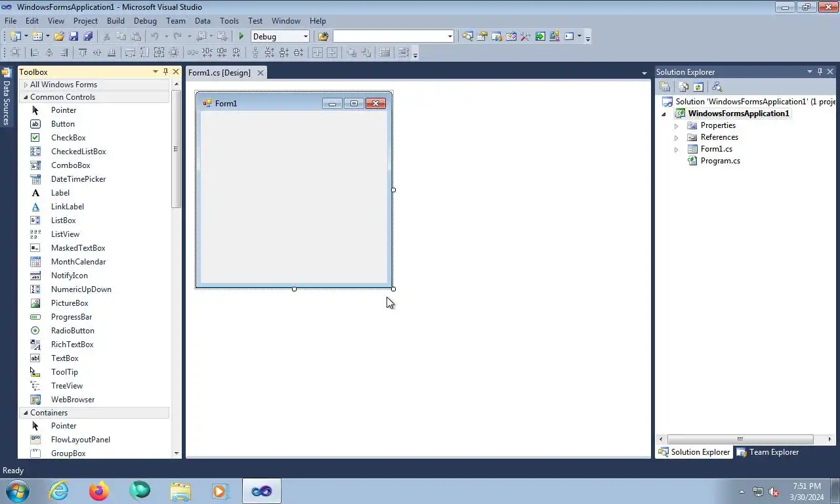
Task: Click the Open File folder icon
Action: click(x=58, y=36)
